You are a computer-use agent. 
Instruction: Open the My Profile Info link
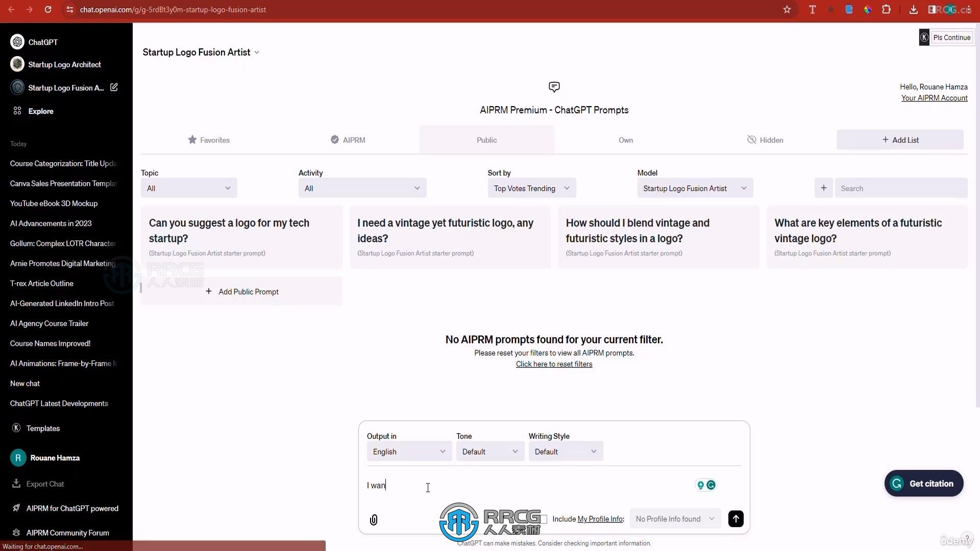(600, 519)
